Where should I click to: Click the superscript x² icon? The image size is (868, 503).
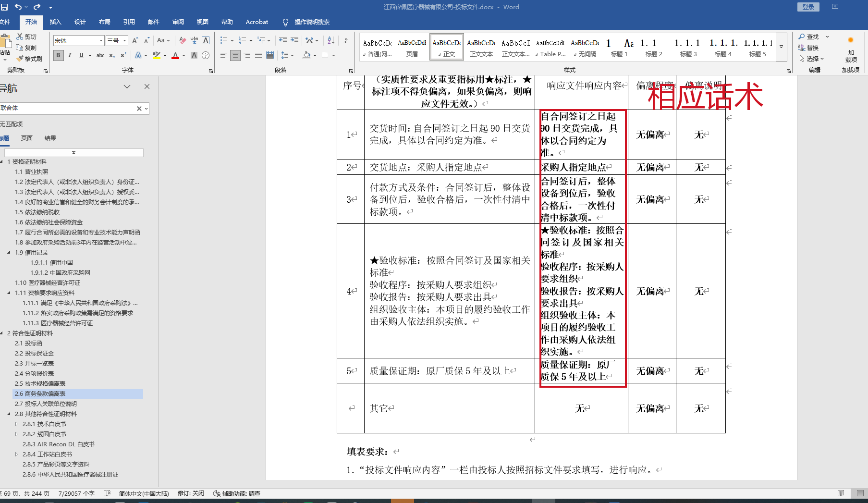tap(123, 56)
